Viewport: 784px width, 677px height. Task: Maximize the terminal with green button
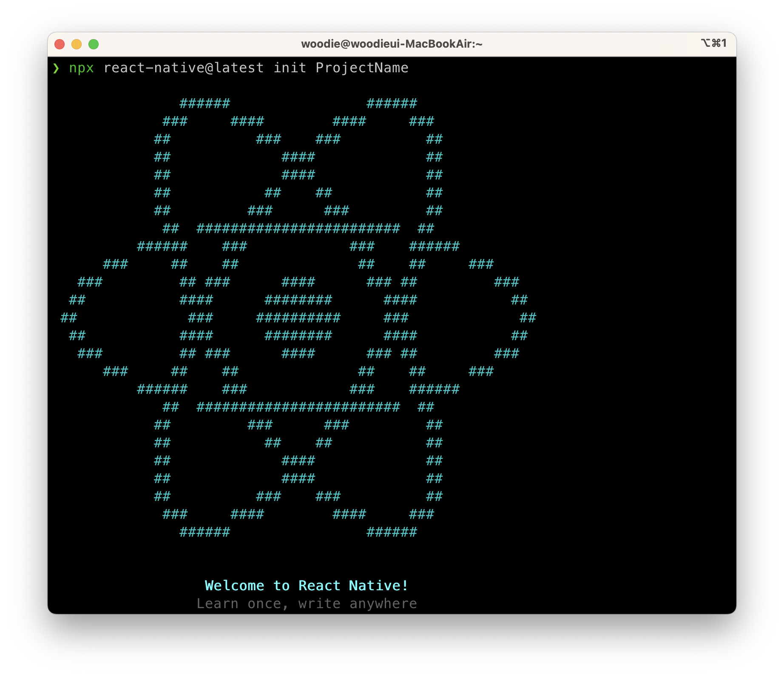pyautogui.click(x=94, y=44)
